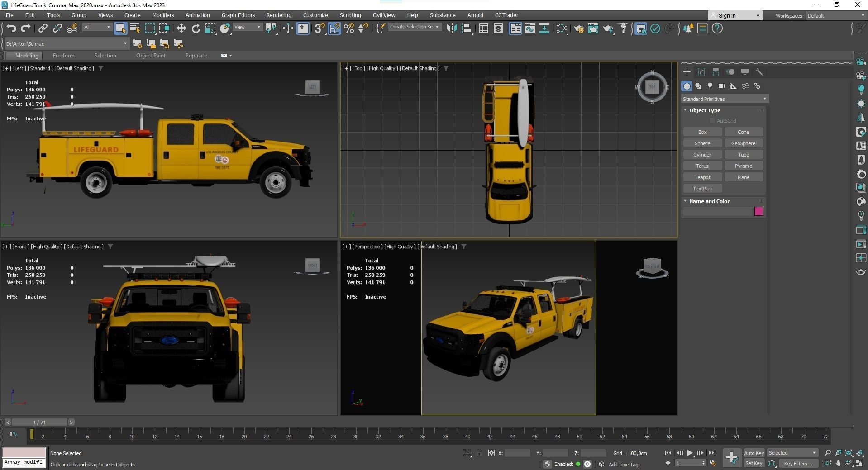Click the 1 / 71 time slider handle
Viewport: 868px width, 470px height.
[x=39, y=423]
